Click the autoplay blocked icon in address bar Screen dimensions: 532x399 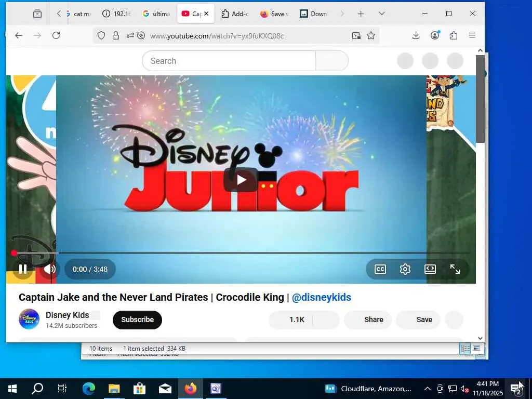[141, 35]
